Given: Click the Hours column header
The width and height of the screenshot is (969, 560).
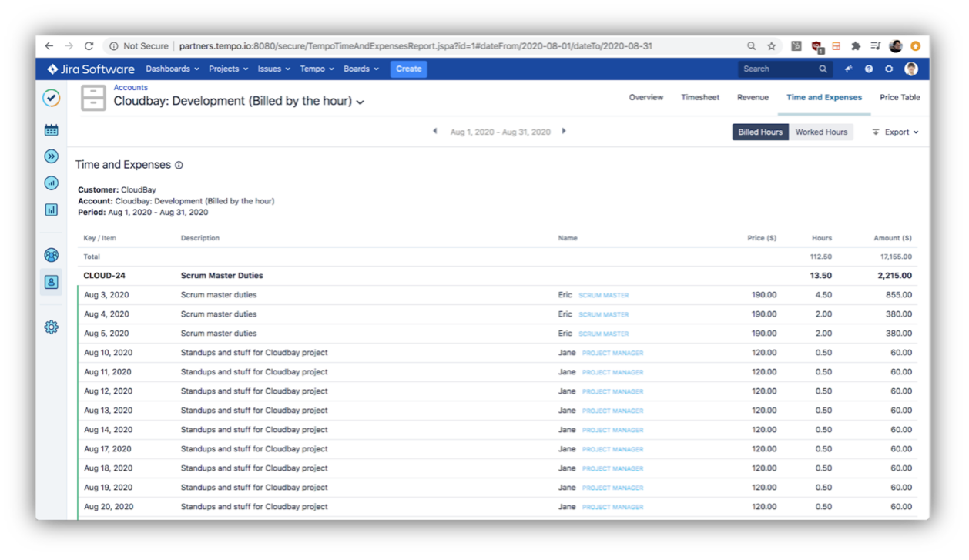Looking at the screenshot, I should point(821,238).
